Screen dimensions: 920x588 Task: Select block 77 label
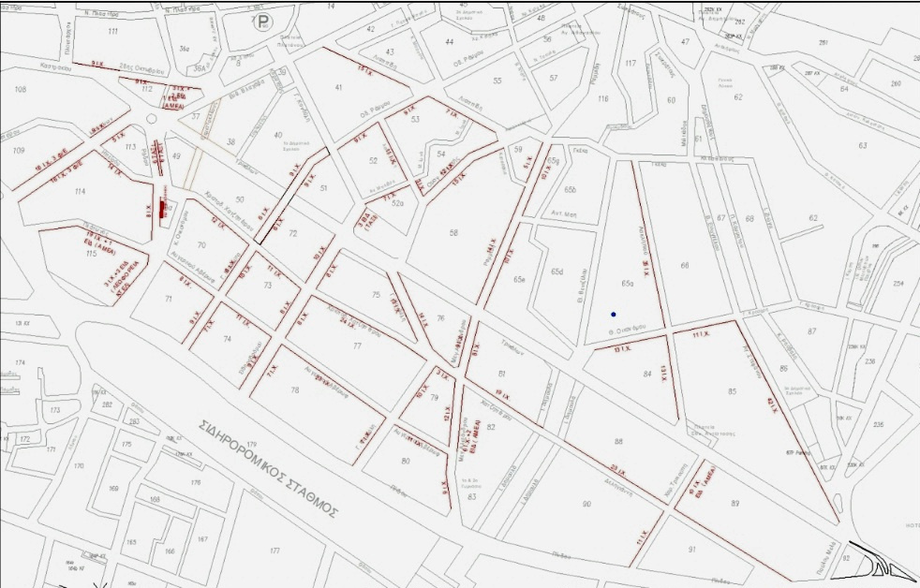tap(357, 346)
